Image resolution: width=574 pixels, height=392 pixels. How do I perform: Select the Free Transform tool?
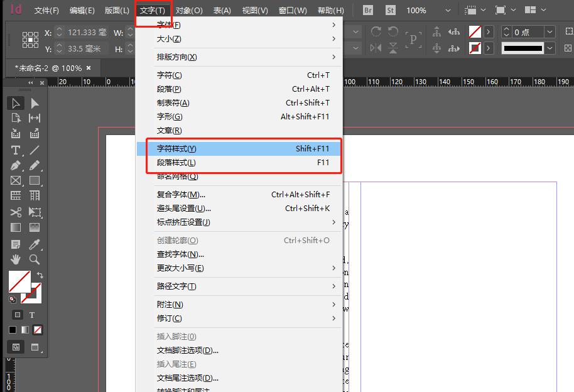point(35,212)
